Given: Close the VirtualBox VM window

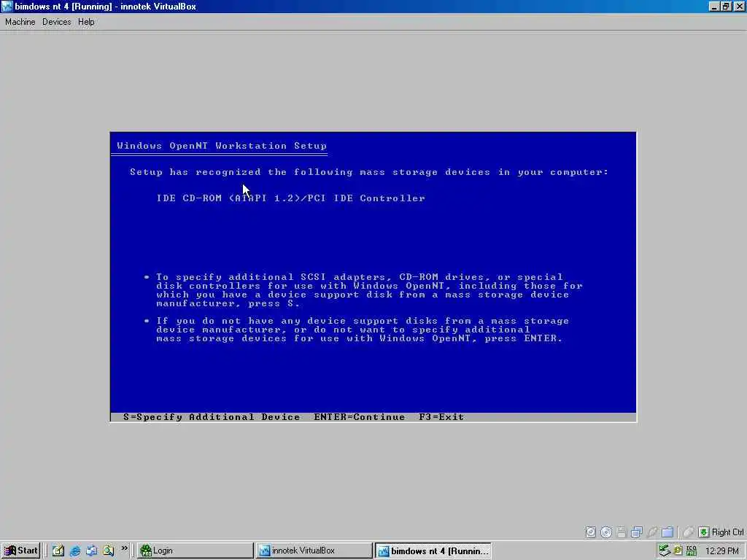Looking at the screenshot, I should point(739,7).
